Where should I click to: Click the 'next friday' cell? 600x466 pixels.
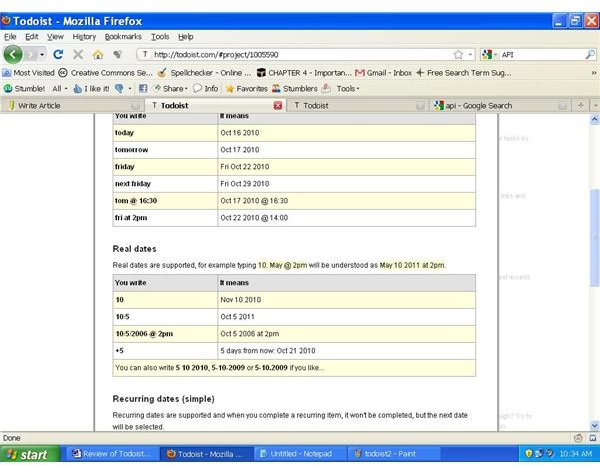click(x=165, y=184)
